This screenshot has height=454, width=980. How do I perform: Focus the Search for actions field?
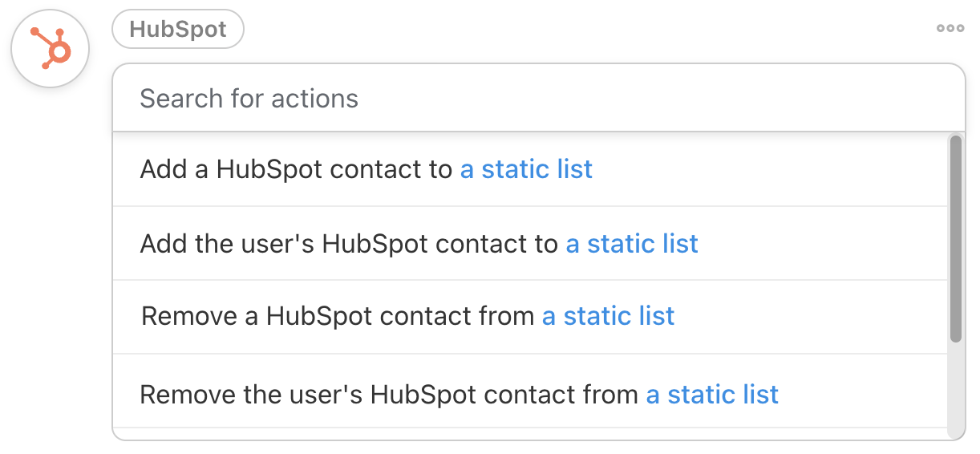coord(537,99)
